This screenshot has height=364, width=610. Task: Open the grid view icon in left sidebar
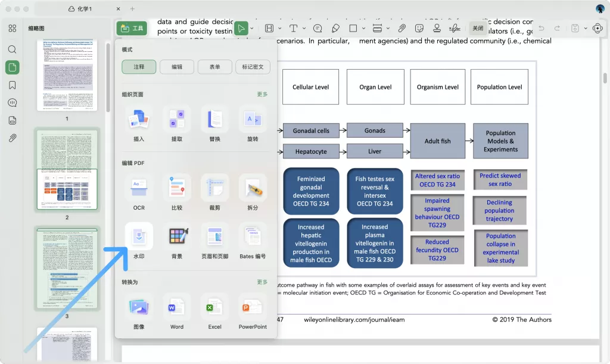[13, 28]
